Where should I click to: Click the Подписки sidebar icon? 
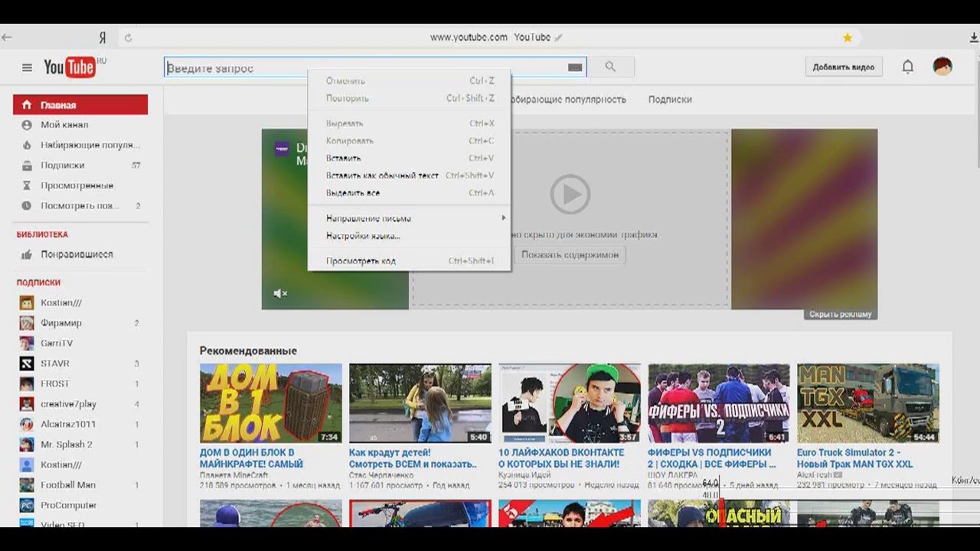pyautogui.click(x=27, y=165)
